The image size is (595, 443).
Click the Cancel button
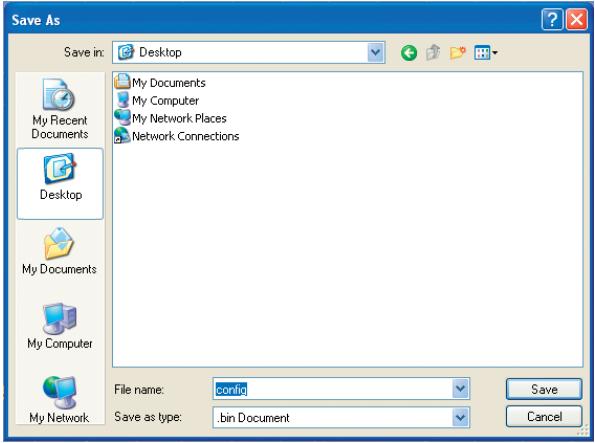(544, 416)
